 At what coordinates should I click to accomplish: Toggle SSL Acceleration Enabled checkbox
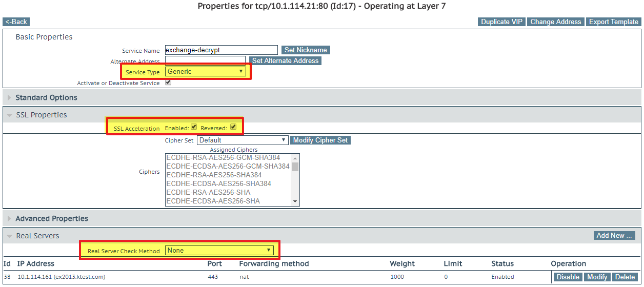[x=194, y=127]
